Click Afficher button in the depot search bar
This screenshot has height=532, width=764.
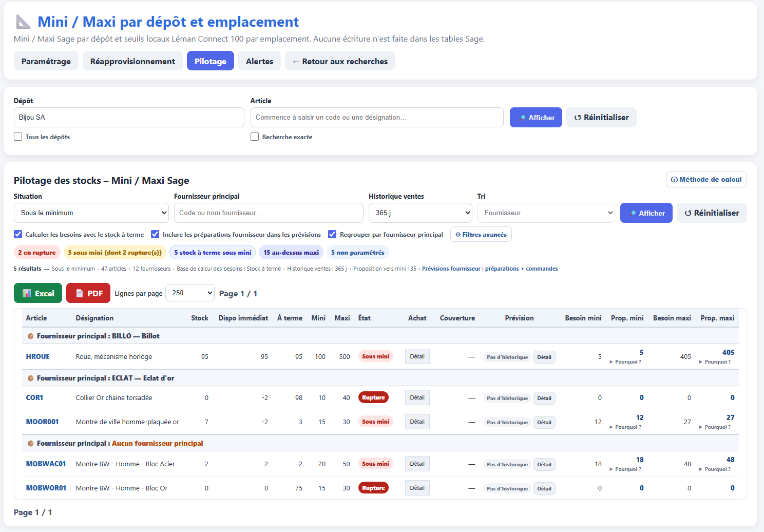536,118
